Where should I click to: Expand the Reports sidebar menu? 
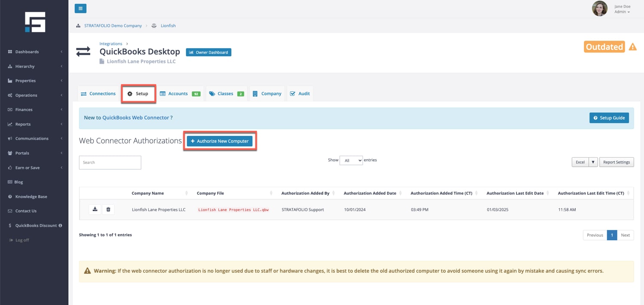[34, 124]
